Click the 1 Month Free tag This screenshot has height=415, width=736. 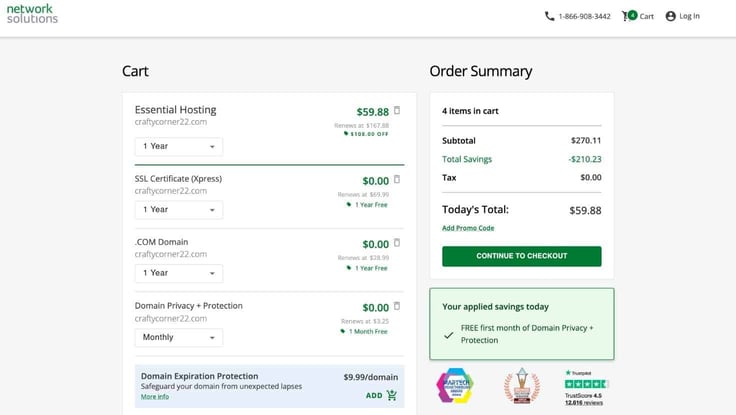coord(364,331)
